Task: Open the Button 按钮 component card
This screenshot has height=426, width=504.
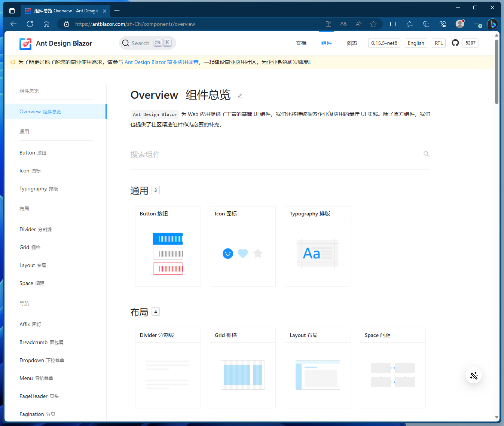Action: [x=168, y=246]
